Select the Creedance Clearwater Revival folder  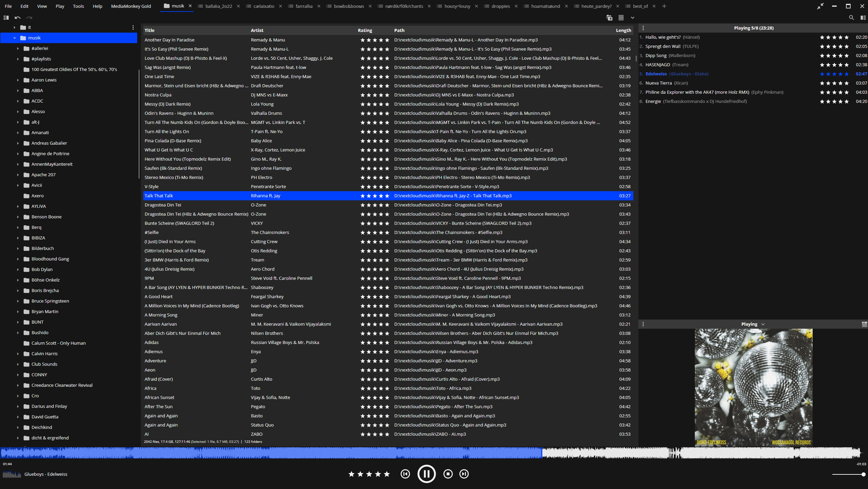pyautogui.click(x=62, y=385)
